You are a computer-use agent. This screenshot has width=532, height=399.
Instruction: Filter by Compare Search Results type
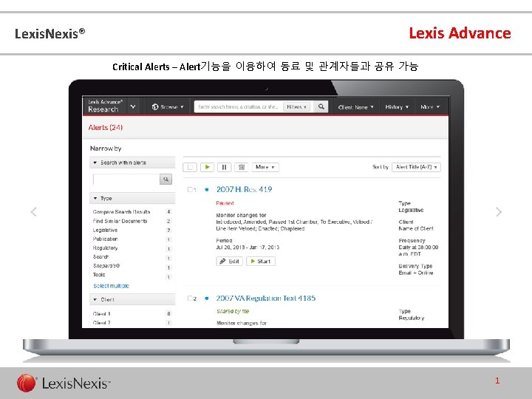pyautogui.click(x=121, y=212)
